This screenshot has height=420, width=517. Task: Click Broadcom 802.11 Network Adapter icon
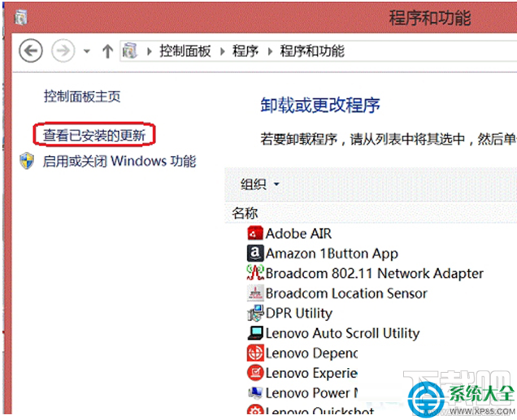click(255, 273)
